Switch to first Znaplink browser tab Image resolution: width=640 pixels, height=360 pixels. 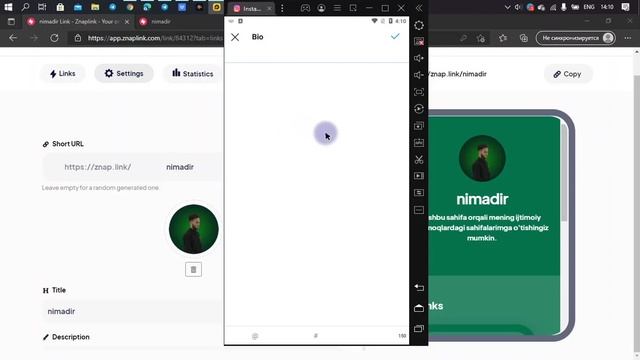coord(78,22)
